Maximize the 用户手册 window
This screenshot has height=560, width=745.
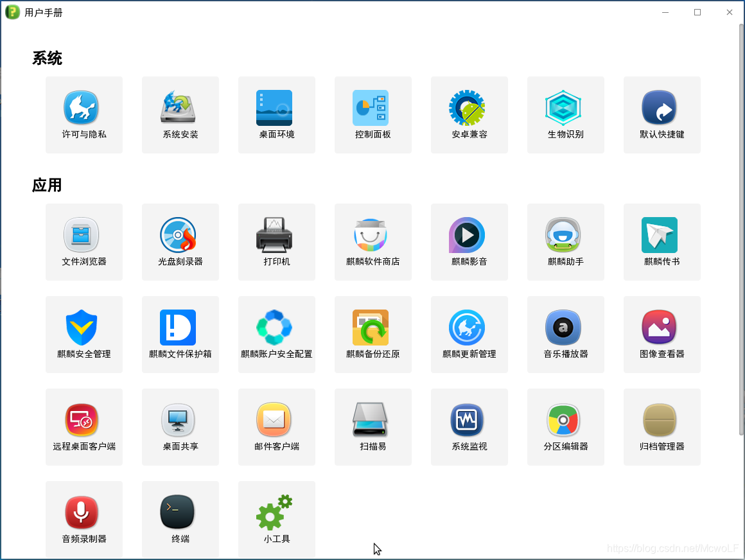(697, 12)
